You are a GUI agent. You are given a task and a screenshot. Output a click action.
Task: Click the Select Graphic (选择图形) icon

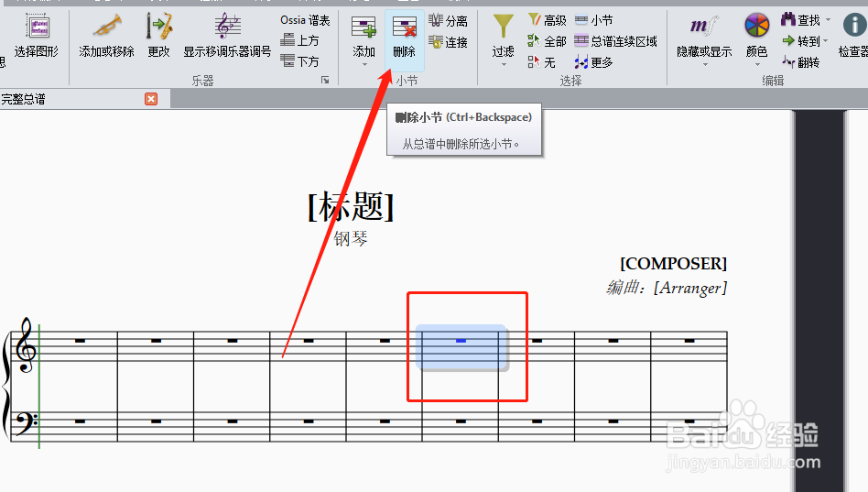38,26
